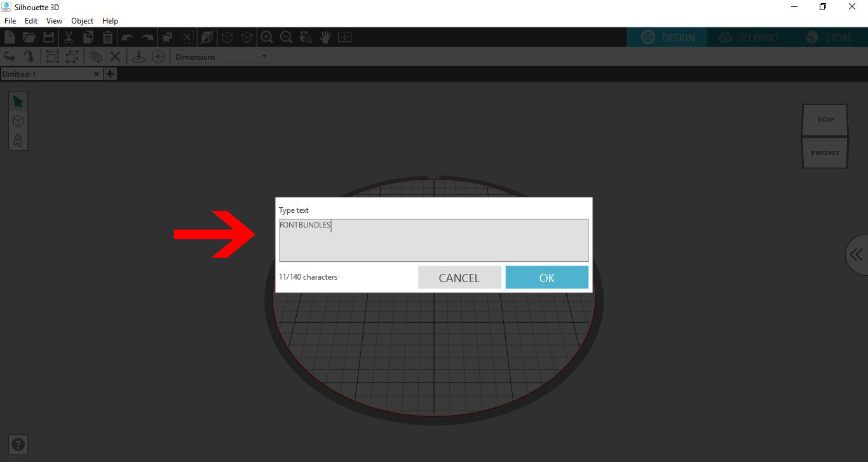Open the Help menu
The width and height of the screenshot is (868, 462).
110,21
